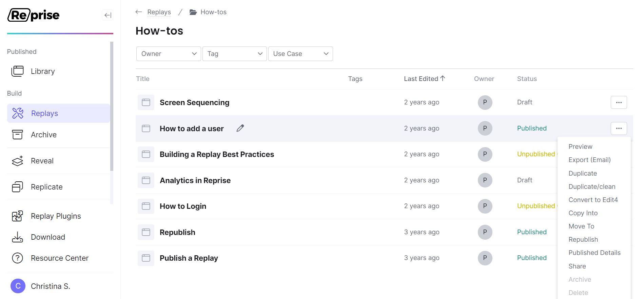Sort by the Status column header
This screenshot has height=299, width=644.
[527, 79]
